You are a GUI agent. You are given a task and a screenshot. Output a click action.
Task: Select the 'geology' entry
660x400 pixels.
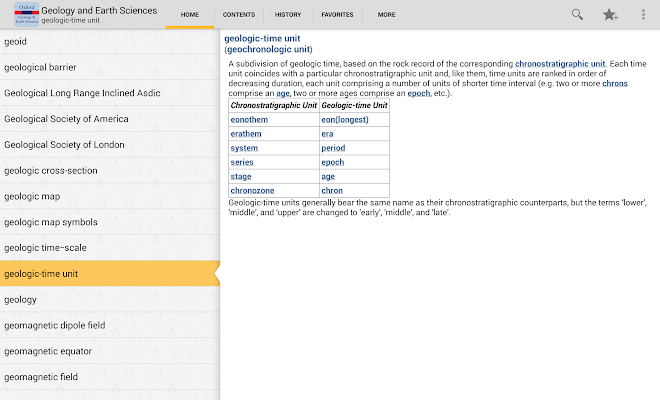pos(110,300)
